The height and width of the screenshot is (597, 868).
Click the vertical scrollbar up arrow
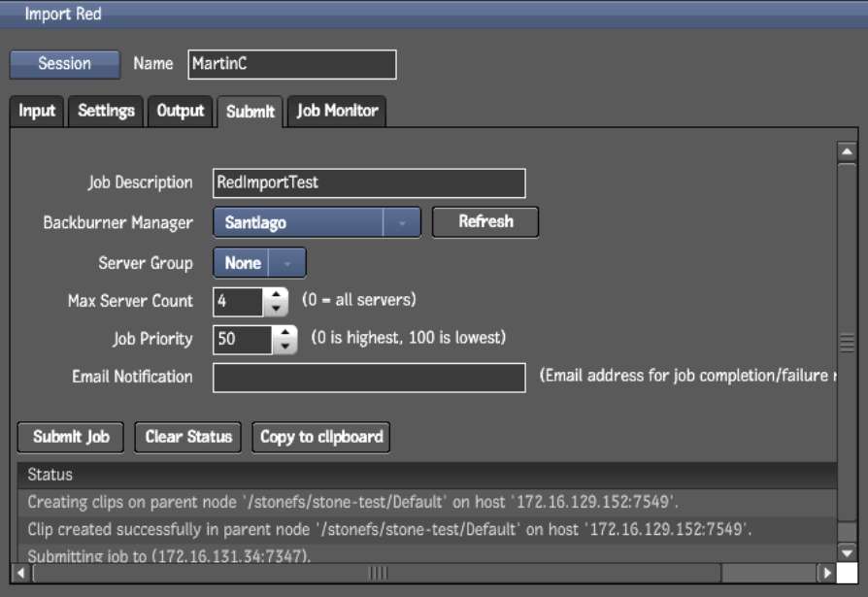pos(847,151)
